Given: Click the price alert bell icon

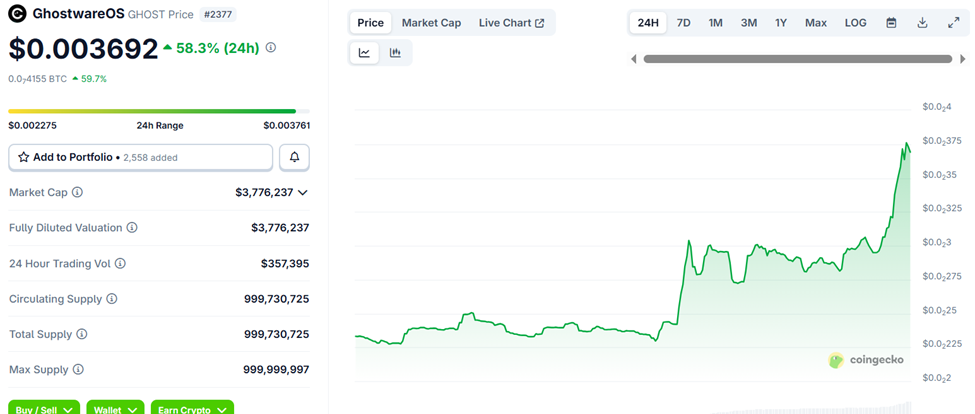Looking at the screenshot, I should tap(294, 157).
